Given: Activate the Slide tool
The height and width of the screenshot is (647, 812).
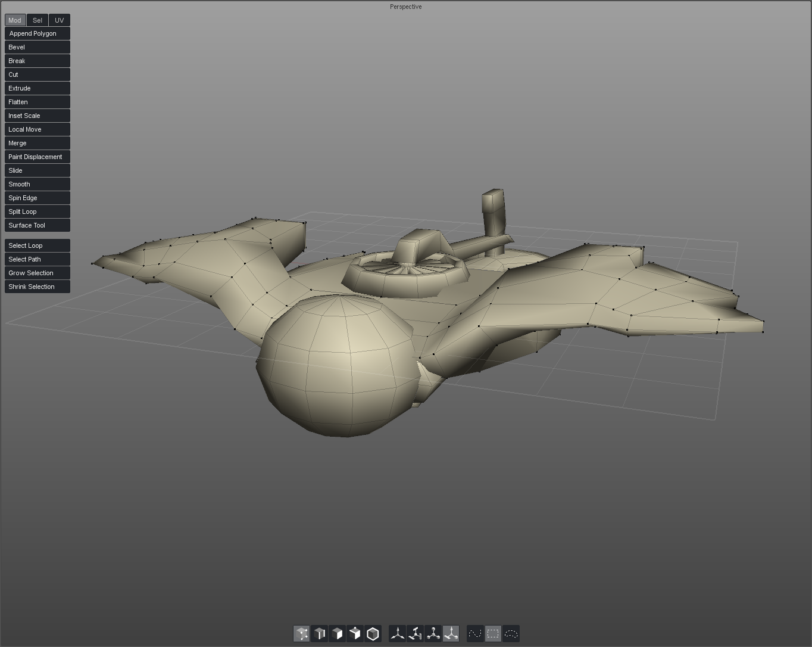Looking at the screenshot, I should 38,170.
